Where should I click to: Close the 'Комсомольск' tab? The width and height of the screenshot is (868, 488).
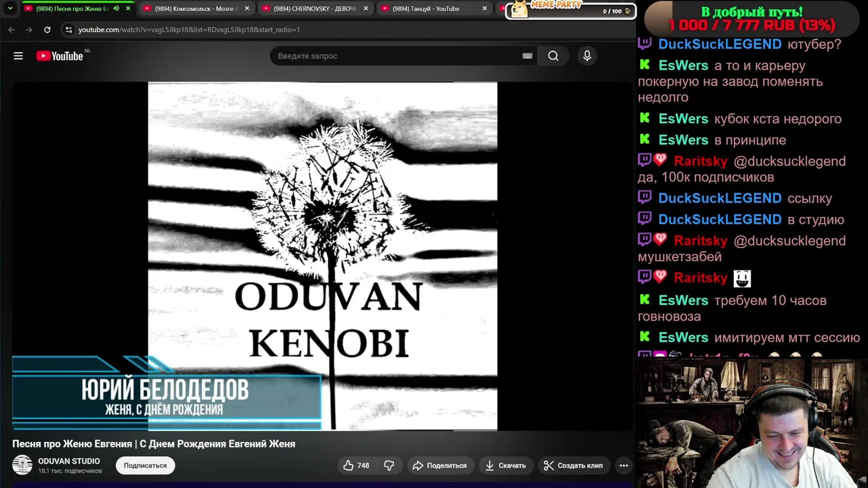[247, 9]
